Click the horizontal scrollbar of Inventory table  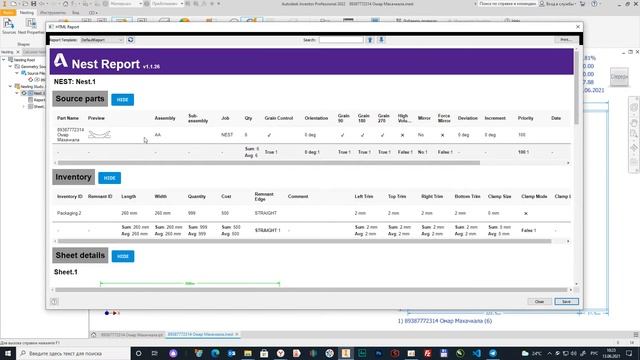tap(304, 241)
